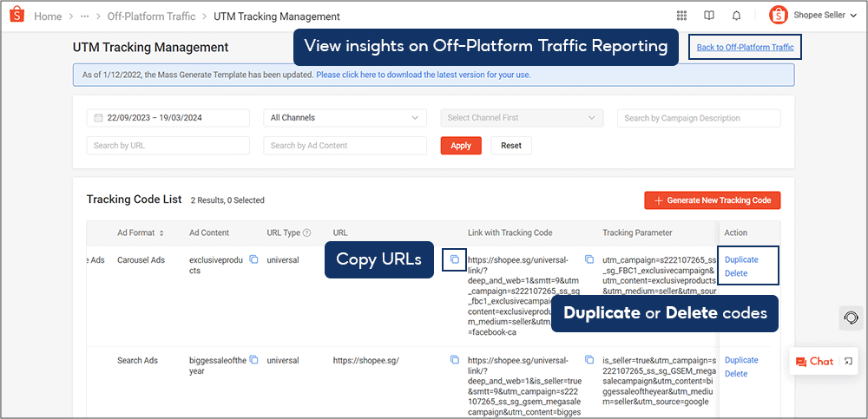Viewport: 868px width, 419px height.
Task: Download latest Mass Generate Template link
Action: tap(424, 75)
